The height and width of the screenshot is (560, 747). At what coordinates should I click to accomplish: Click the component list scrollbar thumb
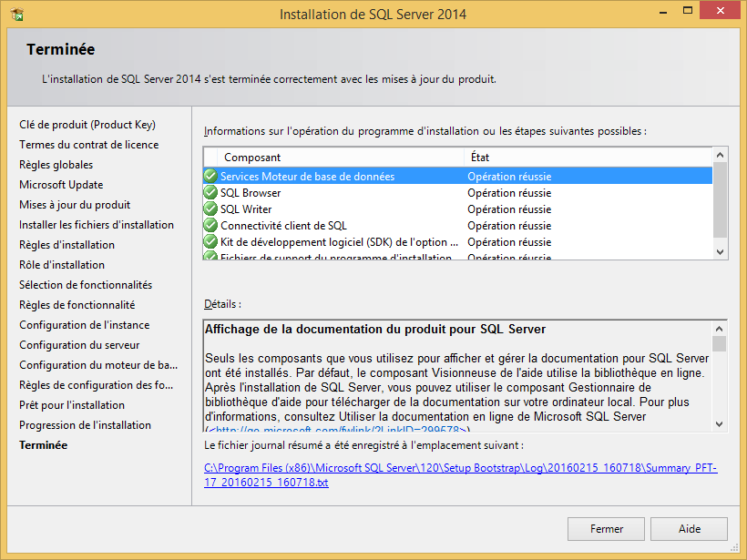(x=720, y=199)
